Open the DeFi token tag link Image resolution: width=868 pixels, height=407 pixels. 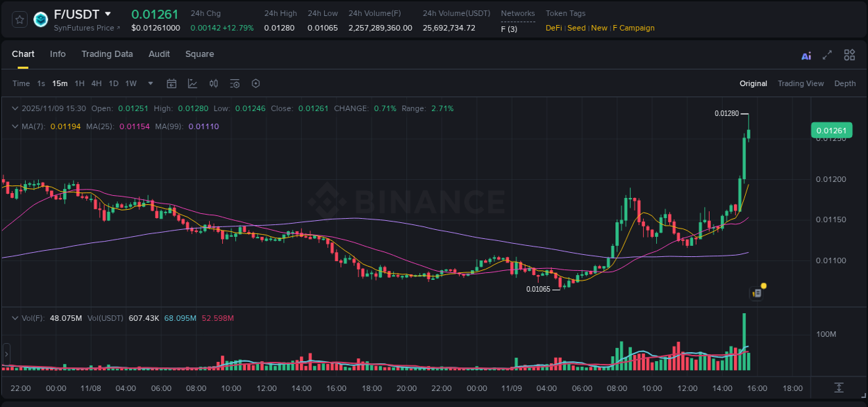point(553,28)
